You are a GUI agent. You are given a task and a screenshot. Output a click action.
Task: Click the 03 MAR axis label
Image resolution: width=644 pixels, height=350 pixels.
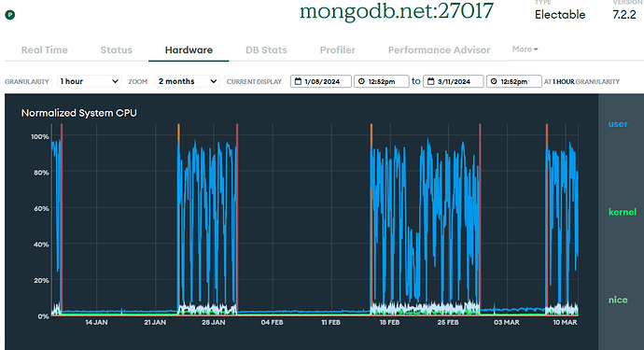507,323
